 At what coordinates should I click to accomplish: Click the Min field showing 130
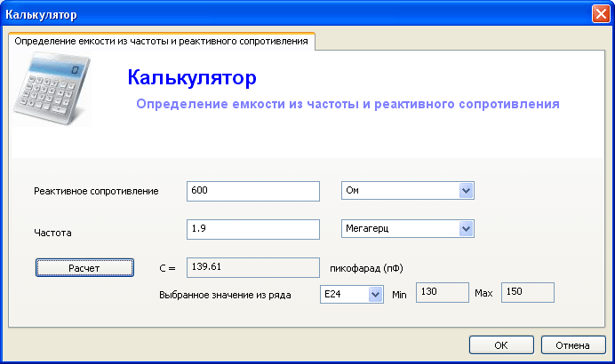click(x=442, y=292)
